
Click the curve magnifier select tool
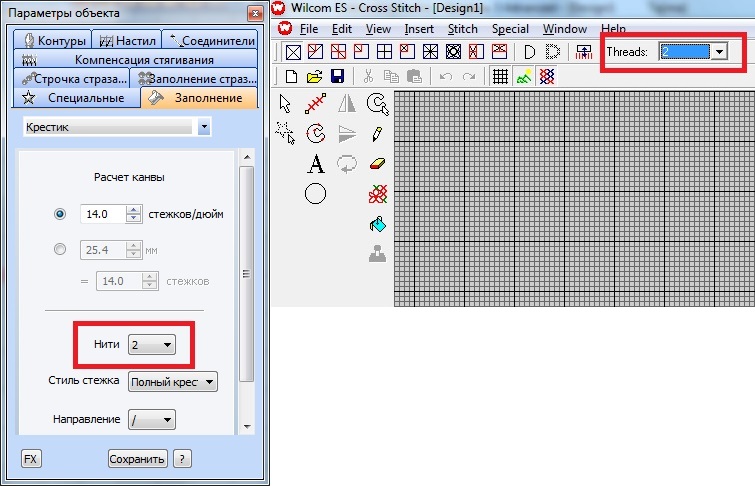(x=378, y=104)
